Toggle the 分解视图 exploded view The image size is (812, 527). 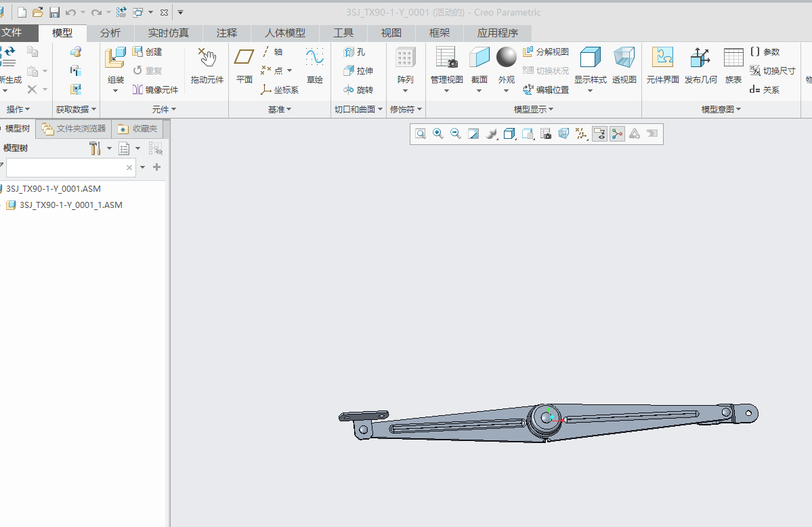(546, 51)
